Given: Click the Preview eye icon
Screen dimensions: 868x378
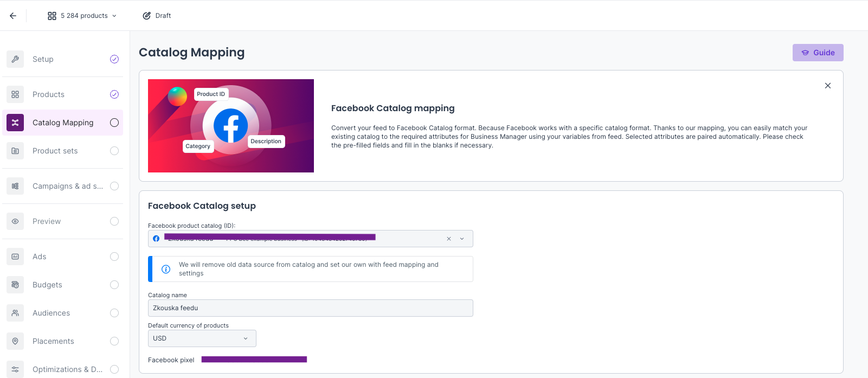Looking at the screenshot, I should pos(15,221).
